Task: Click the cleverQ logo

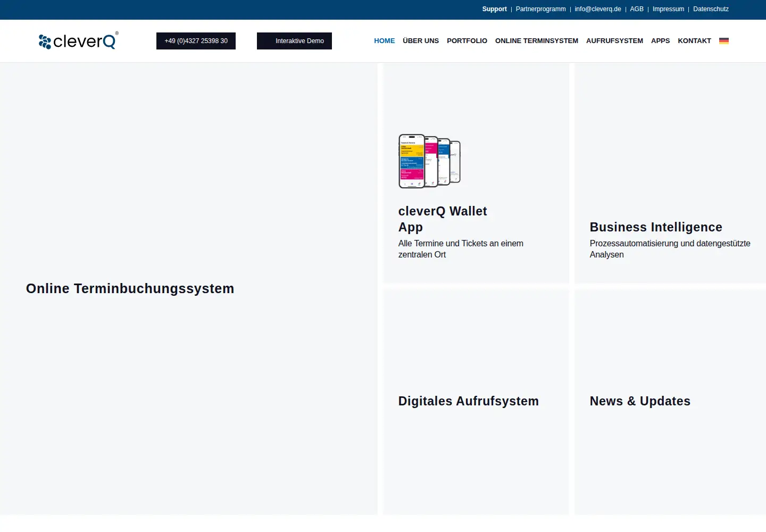Action: (x=78, y=40)
